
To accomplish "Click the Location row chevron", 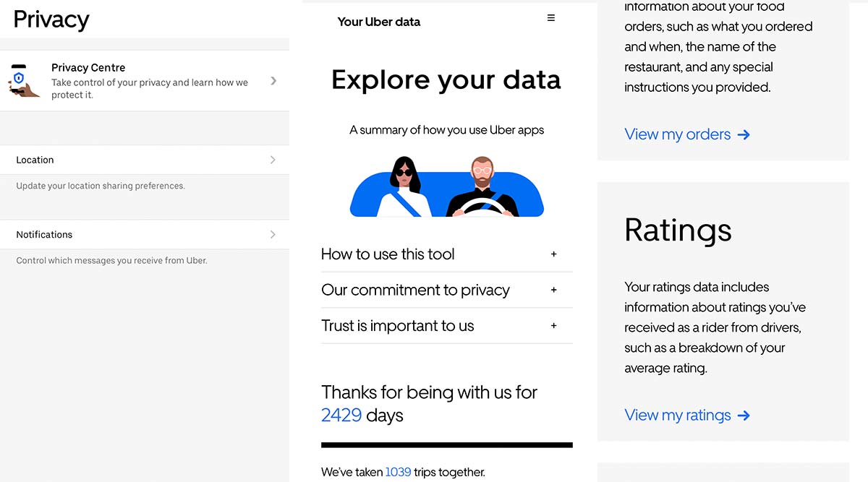I will click(x=273, y=160).
